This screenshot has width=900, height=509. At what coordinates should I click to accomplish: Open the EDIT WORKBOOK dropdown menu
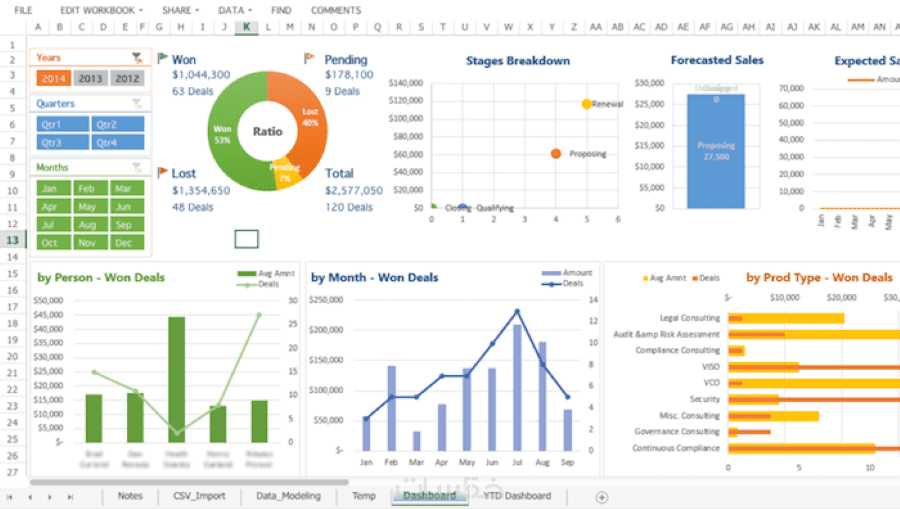[x=102, y=10]
